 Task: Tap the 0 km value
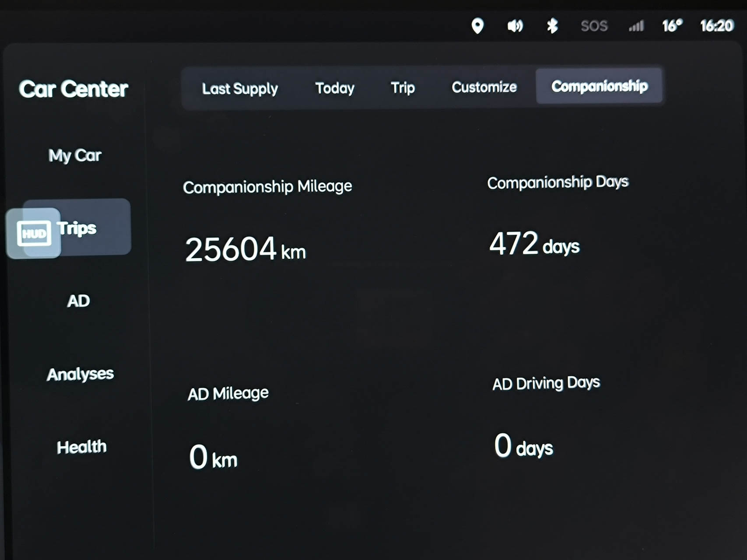213,457
